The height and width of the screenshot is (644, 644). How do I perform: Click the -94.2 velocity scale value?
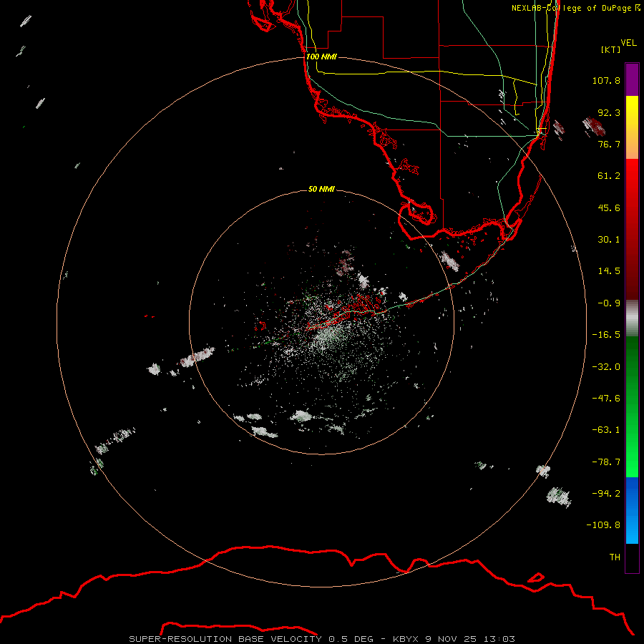(x=606, y=493)
